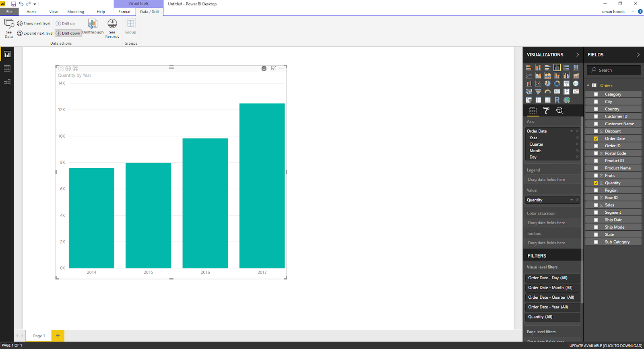The image size is (644, 349).
Task: Collapse the Orders table tree
Action: (x=588, y=85)
